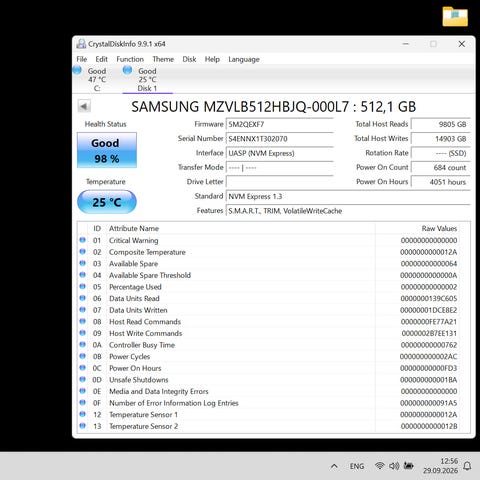Open the notification bell icon
Image resolution: width=480 pixels, height=480 pixels.
(x=467, y=466)
